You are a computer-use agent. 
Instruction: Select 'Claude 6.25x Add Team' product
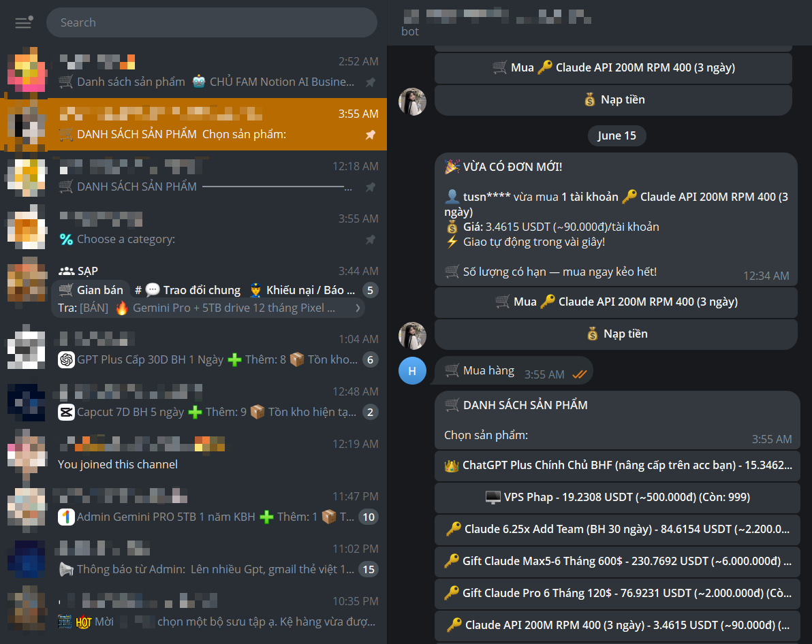[617, 530]
